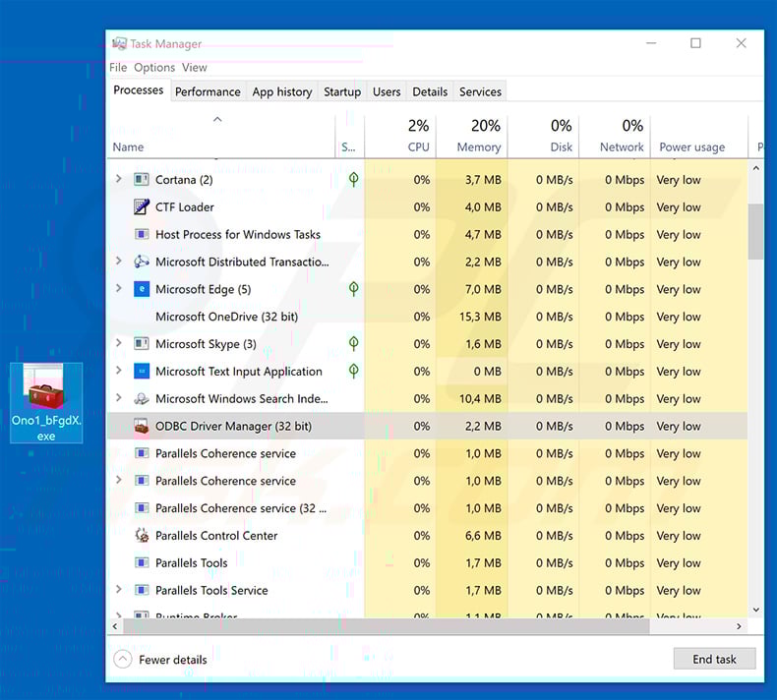Open the Details tab
Viewport: 777px width, 700px height.
pyautogui.click(x=430, y=91)
